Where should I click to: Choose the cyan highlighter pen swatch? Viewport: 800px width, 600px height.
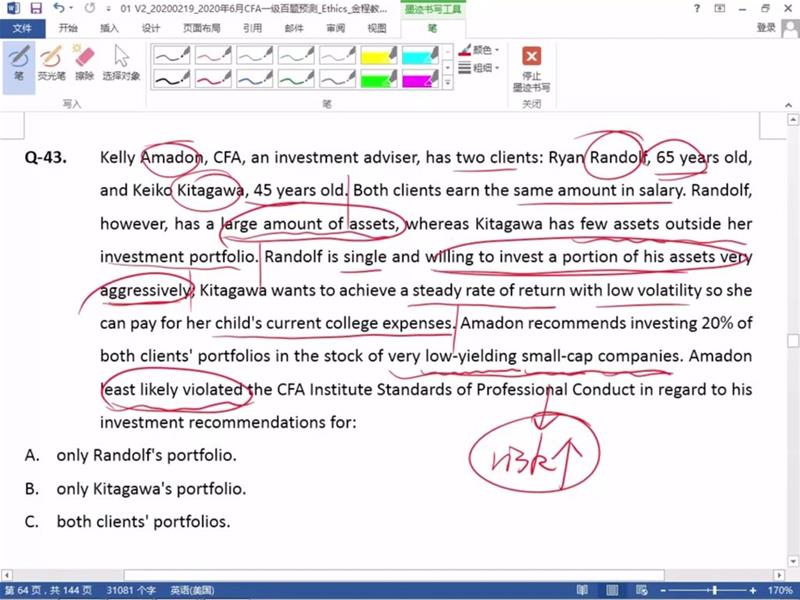[420, 53]
